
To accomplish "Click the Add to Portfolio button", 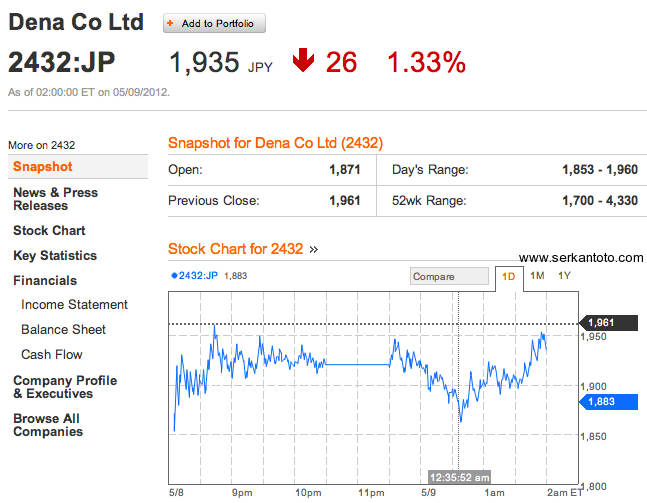I will (x=214, y=23).
